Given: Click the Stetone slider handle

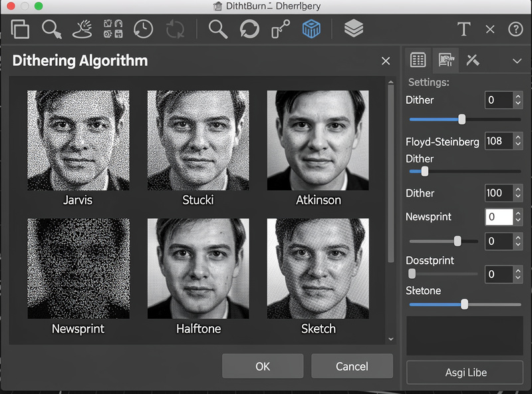Looking at the screenshot, I should pyautogui.click(x=464, y=304).
